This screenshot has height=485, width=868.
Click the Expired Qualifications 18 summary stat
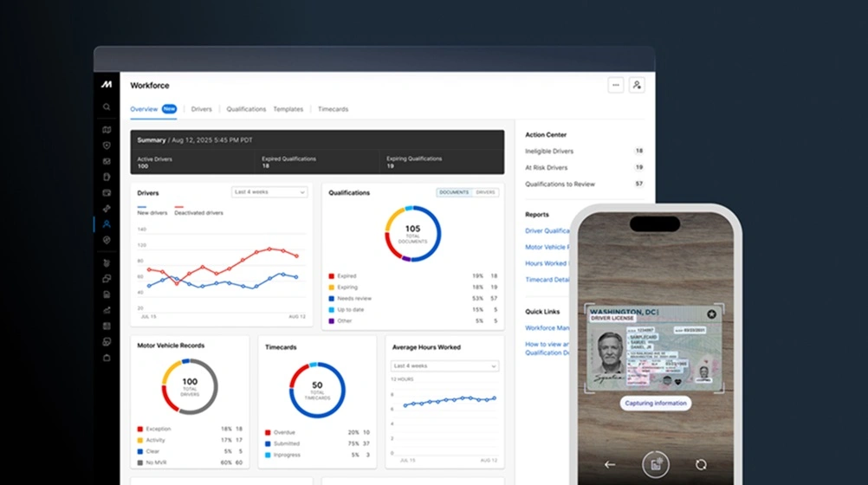coord(289,162)
